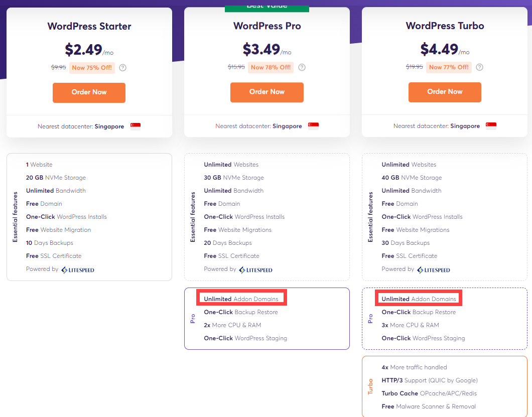The height and width of the screenshot is (417, 532).
Task: Click LiteSpeed logo in Pro features box
Action: pos(255,270)
